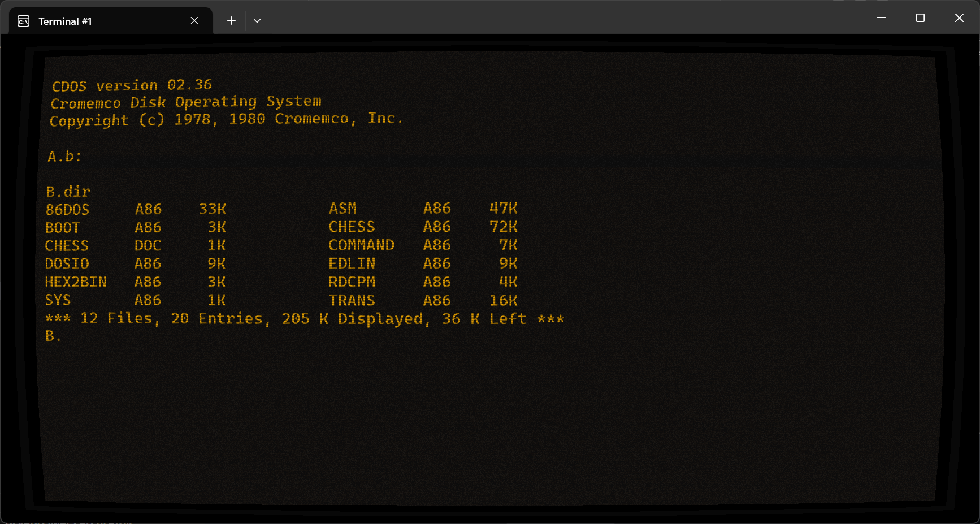Click the 33K size of 86DOS

coord(213,209)
